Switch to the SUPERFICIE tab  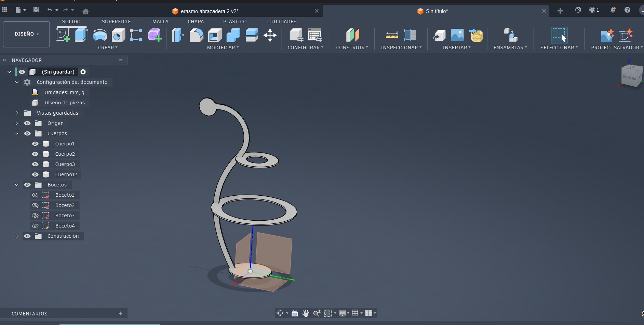pos(116,22)
